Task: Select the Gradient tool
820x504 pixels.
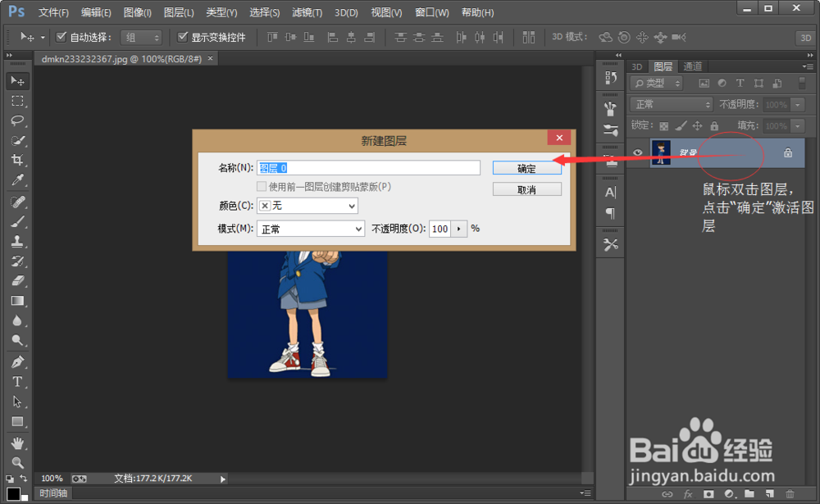Action: coord(17,301)
